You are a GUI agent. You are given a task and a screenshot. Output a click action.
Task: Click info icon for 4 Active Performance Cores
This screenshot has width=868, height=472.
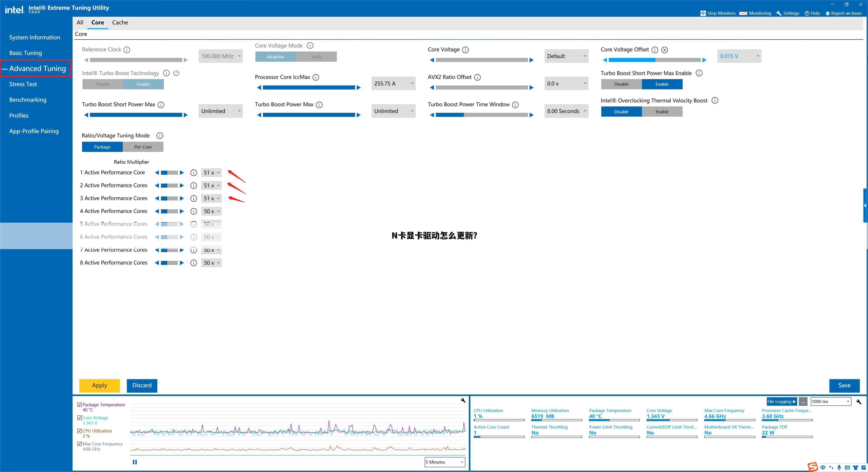coord(193,211)
